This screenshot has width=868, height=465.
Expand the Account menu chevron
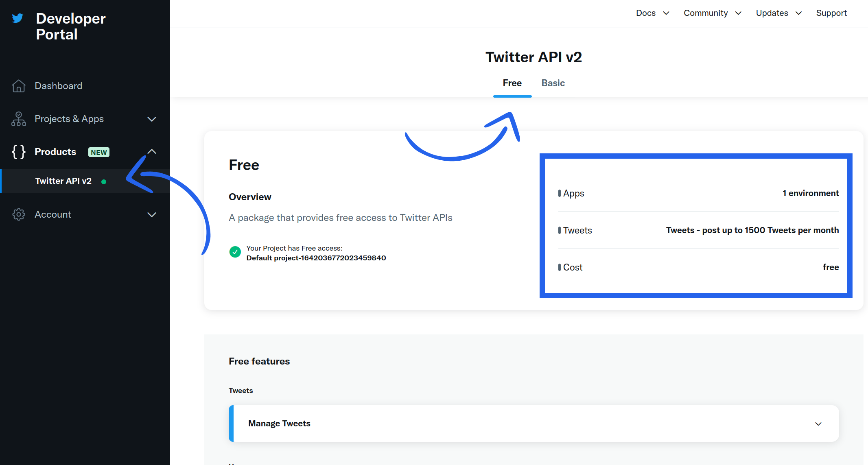coord(152,215)
